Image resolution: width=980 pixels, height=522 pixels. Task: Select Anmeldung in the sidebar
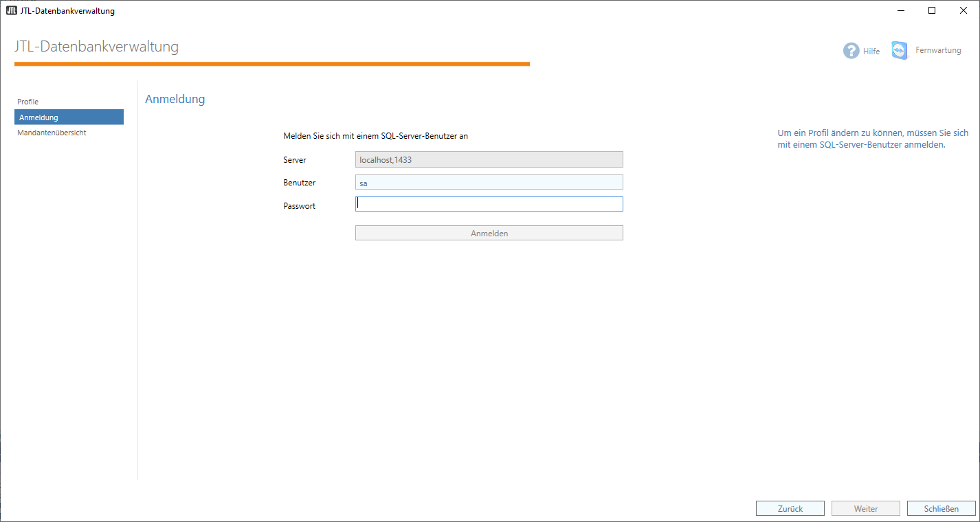click(x=69, y=117)
